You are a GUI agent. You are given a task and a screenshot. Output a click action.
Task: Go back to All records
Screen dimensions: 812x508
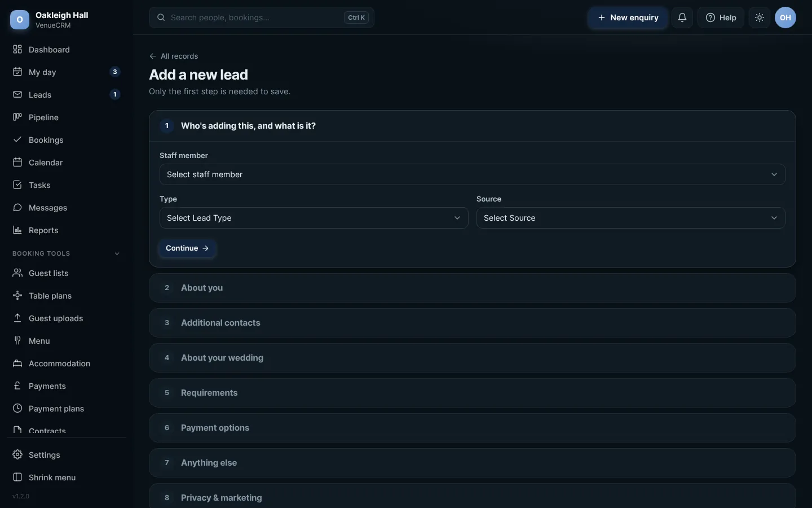coord(174,56)
